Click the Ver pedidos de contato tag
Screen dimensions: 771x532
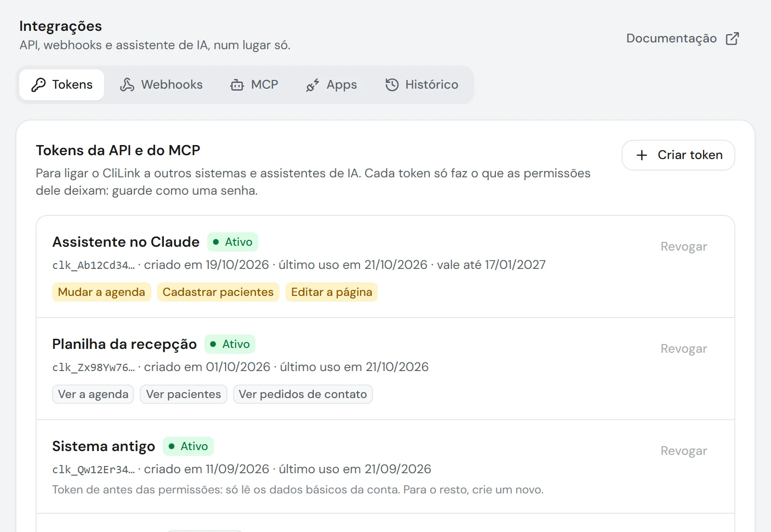303,394
